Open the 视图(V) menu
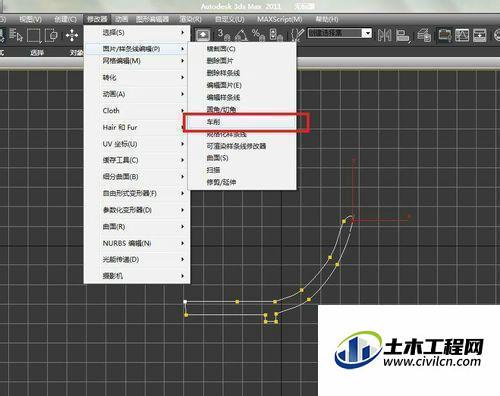Image resolution: width=500 pixels, height=396 pixels. pos(30,19)
